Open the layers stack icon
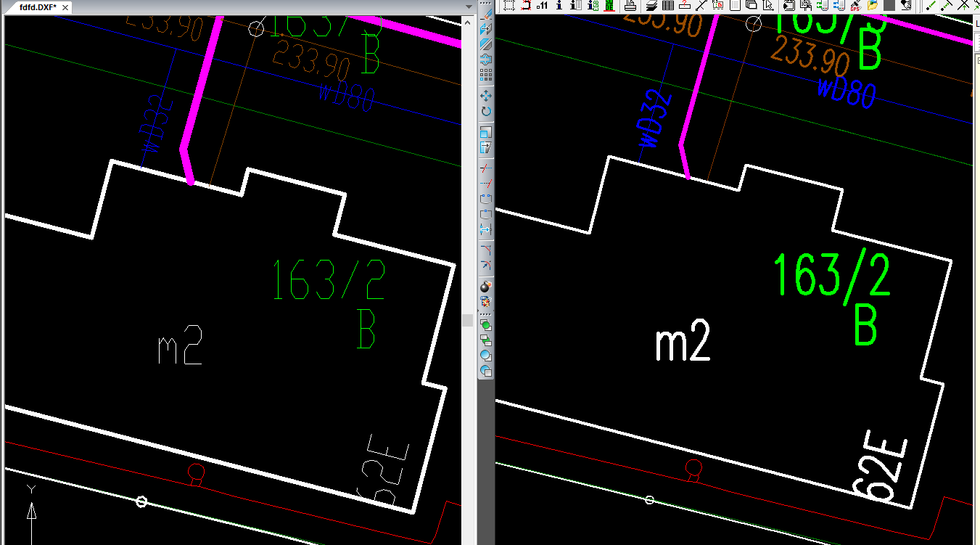This screenshot has height=545, width=980. click(651, 5)
